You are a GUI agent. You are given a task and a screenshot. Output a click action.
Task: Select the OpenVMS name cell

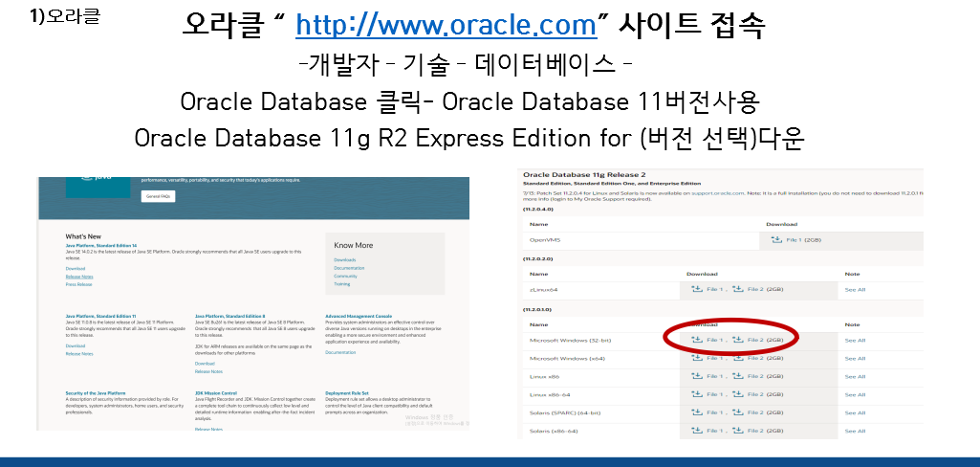click(642, 239)
